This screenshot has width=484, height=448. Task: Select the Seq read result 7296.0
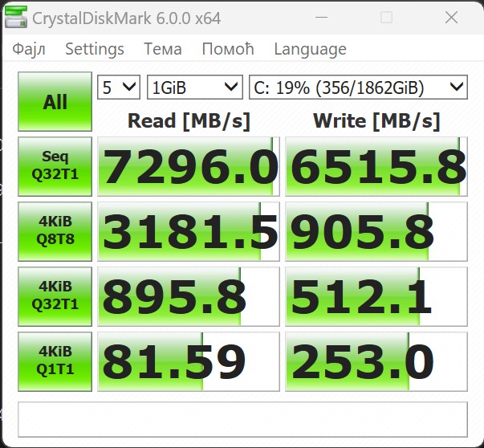coord(189,166)
